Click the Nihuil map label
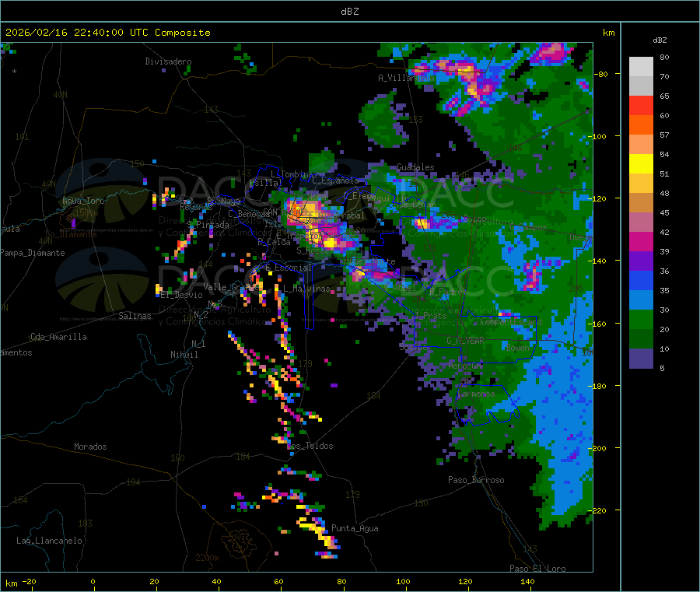Viewport: 700px width, 592px height. (184, 355)
